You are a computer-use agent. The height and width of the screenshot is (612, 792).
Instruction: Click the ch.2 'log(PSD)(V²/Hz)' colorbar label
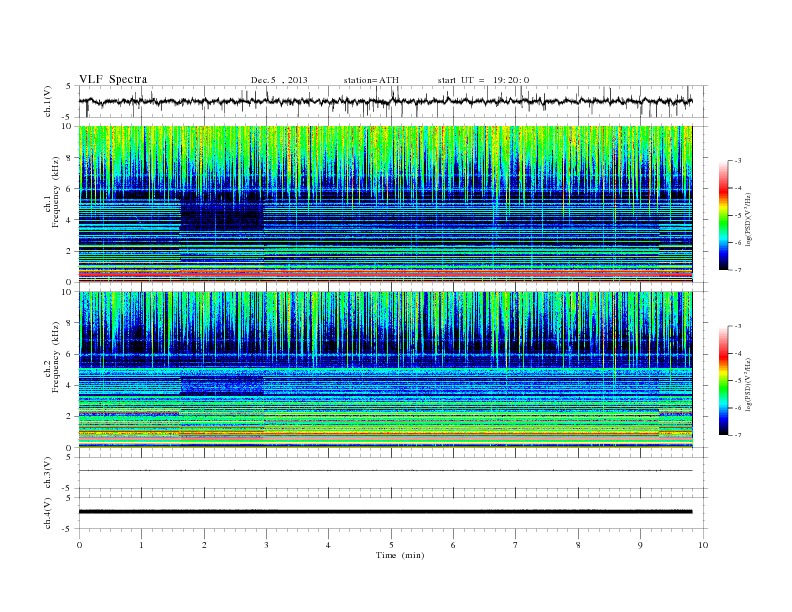pyautogui.click(x=749, y=384)
